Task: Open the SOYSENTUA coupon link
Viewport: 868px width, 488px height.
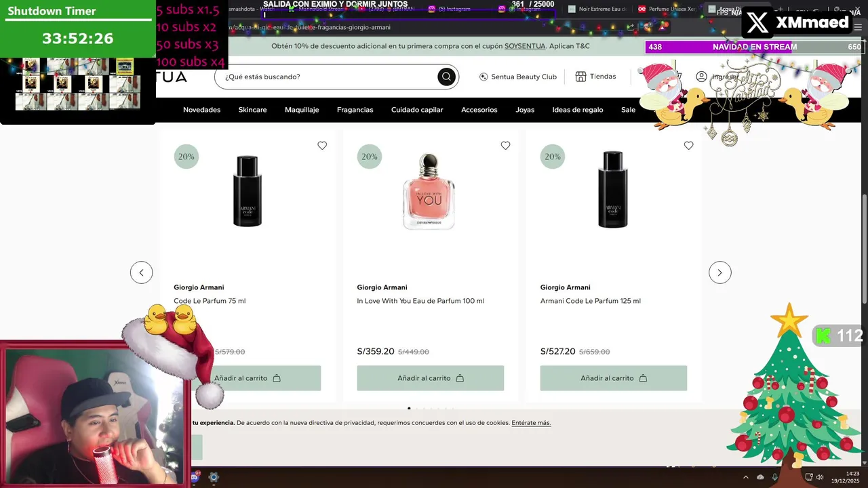Action: (x=525, y=46)
